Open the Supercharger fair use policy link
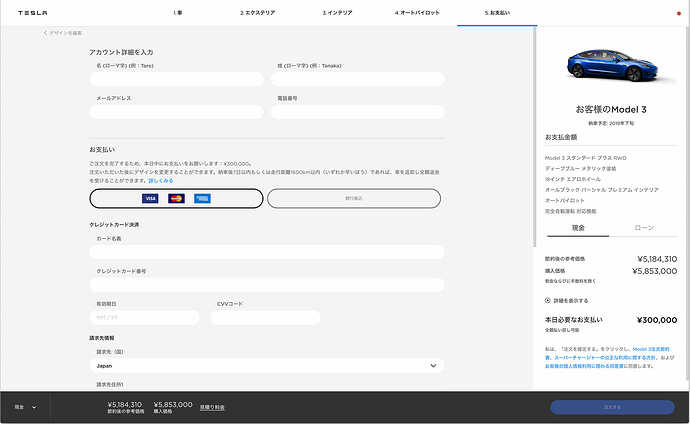 (x=605, y=358)
